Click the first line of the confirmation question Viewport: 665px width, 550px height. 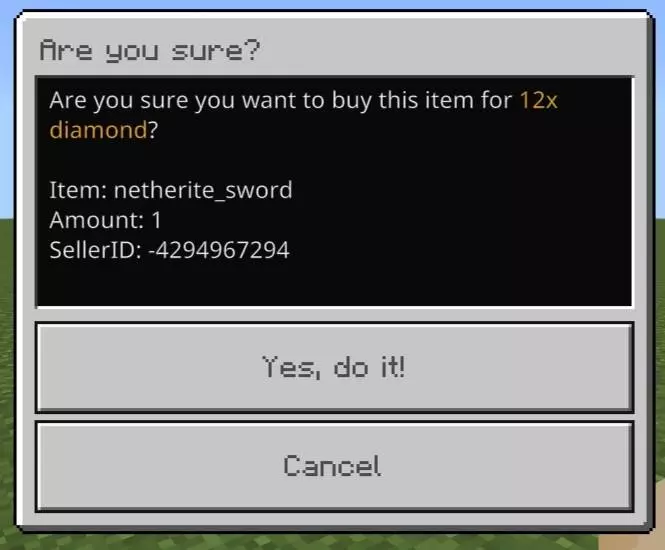303,101
